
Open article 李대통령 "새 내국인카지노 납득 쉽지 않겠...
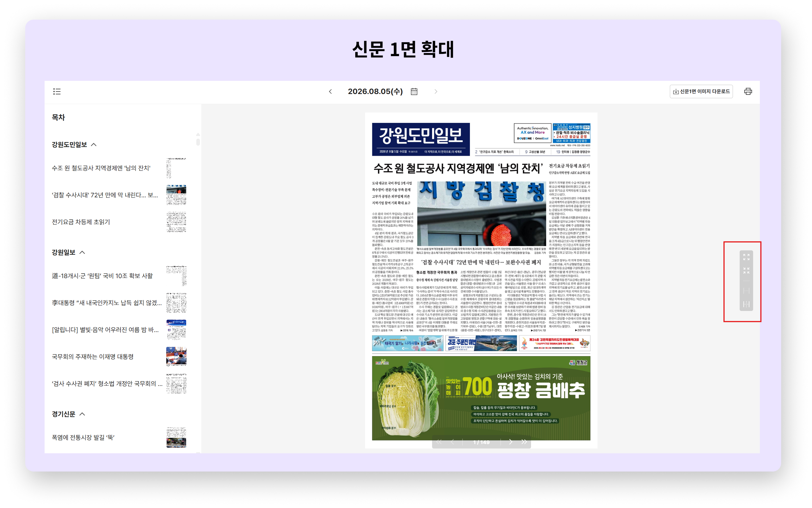point(107,303)
